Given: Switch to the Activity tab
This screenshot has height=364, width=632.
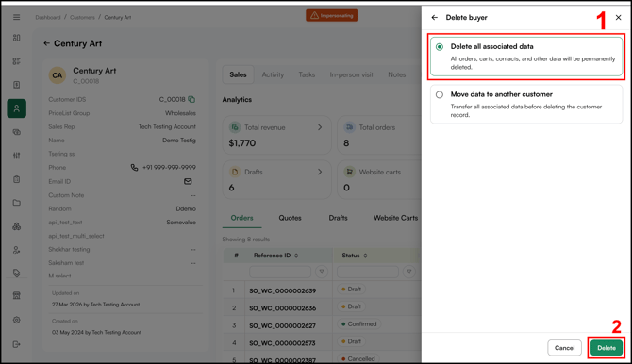Looking at the screenshot, I should (x=273, y=74).
